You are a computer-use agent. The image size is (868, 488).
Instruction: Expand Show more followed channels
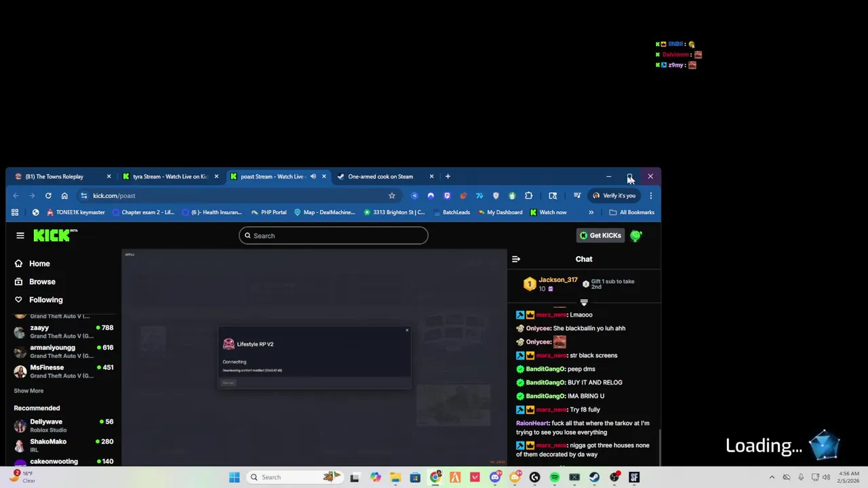(28, 390)
